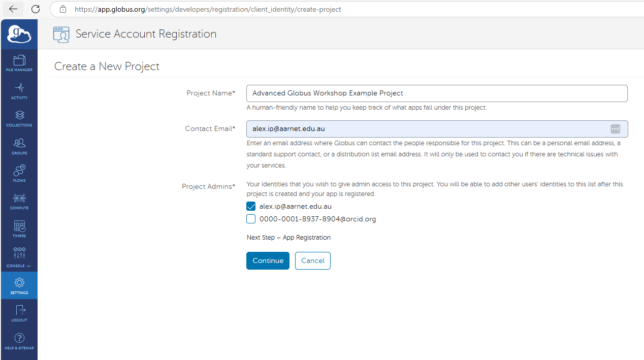Click the Project Name text field

click(x=437, y=93)
